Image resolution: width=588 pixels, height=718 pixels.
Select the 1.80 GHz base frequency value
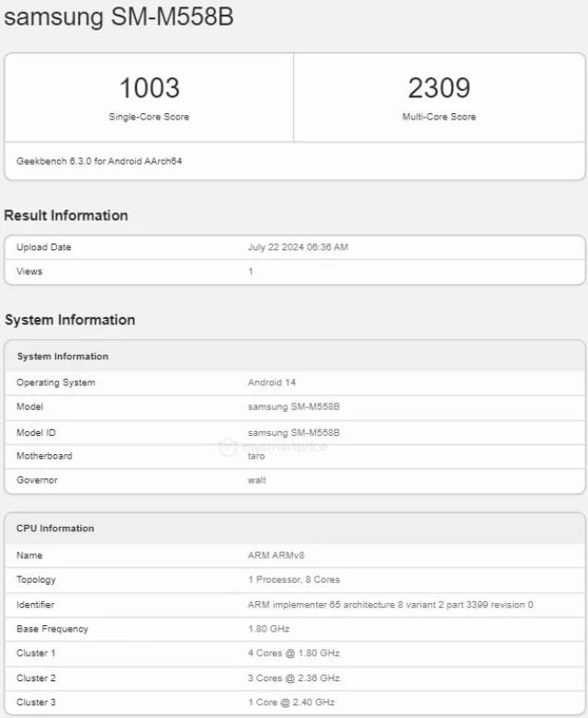click(268, 629)
